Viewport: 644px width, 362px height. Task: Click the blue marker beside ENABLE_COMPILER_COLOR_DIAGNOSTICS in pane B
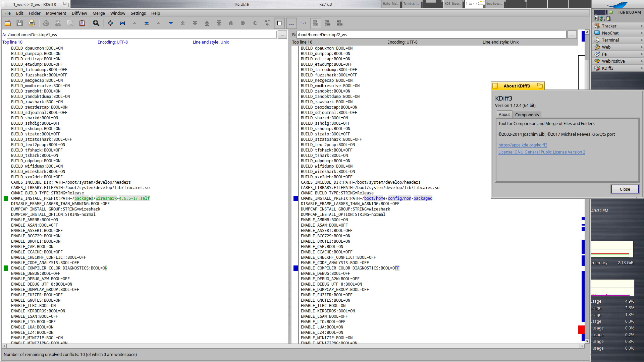pyautogui.click(x=296, y=268)
